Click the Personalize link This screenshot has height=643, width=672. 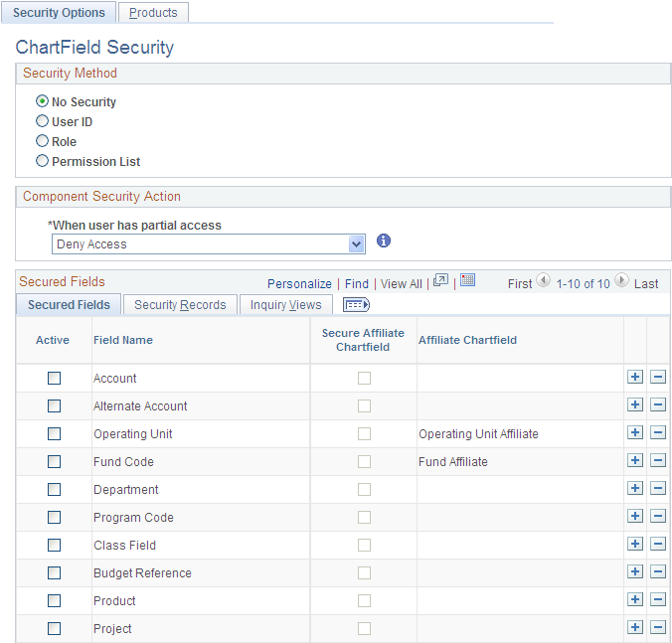pyautogui.click(x=299, y=283)
